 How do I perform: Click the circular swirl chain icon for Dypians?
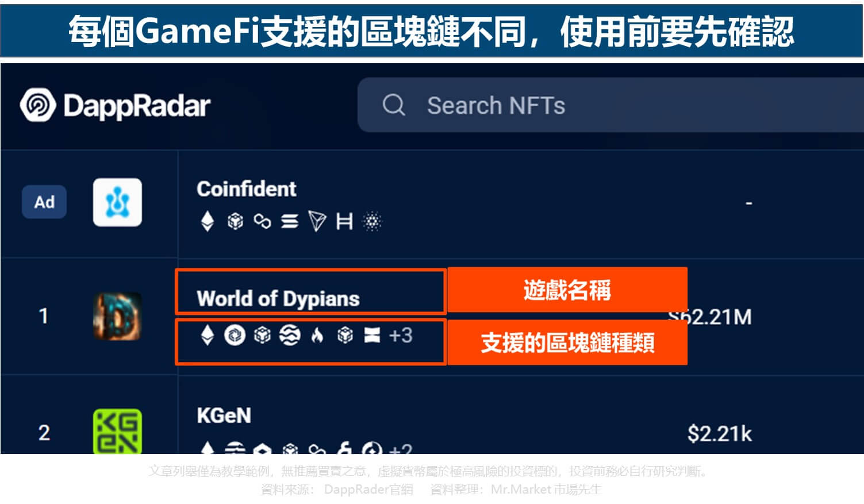(x=235, y=335)
